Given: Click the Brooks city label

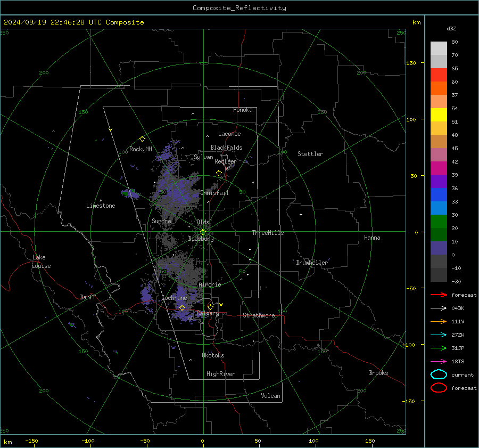Looking at the screenshot, I should pos(378,373).
